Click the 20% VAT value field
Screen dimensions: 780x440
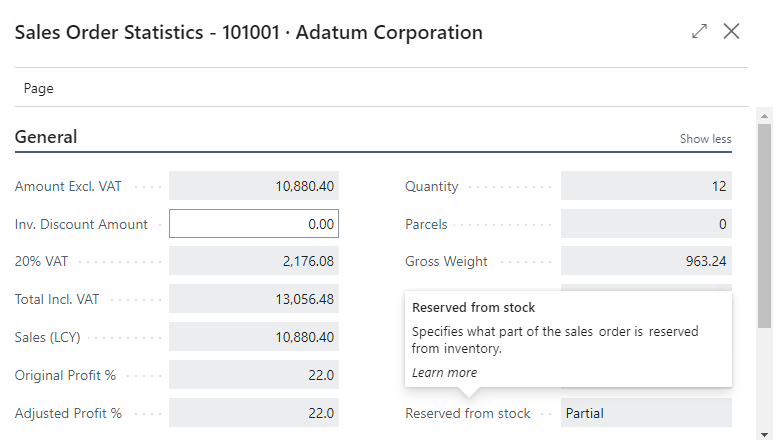point(254,261)
